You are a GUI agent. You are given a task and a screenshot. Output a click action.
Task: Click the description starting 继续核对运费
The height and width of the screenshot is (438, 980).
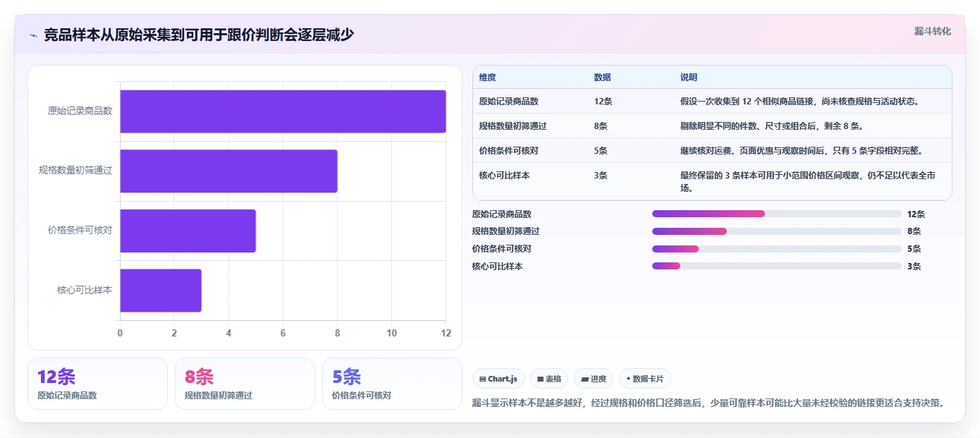coord(802,151)
